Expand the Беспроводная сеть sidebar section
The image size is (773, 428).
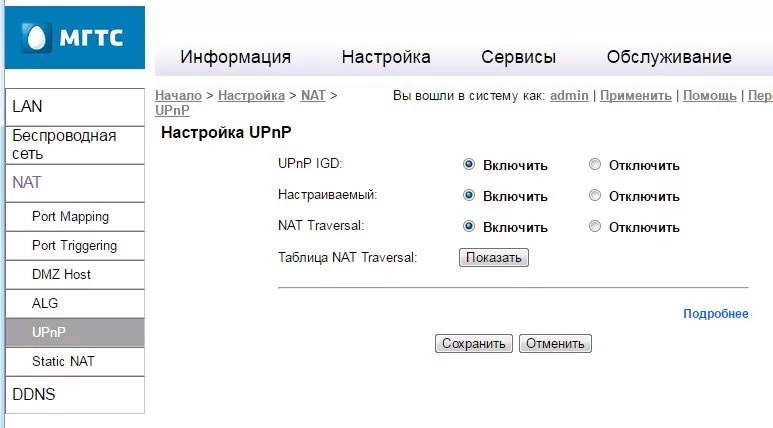point(75,145)
